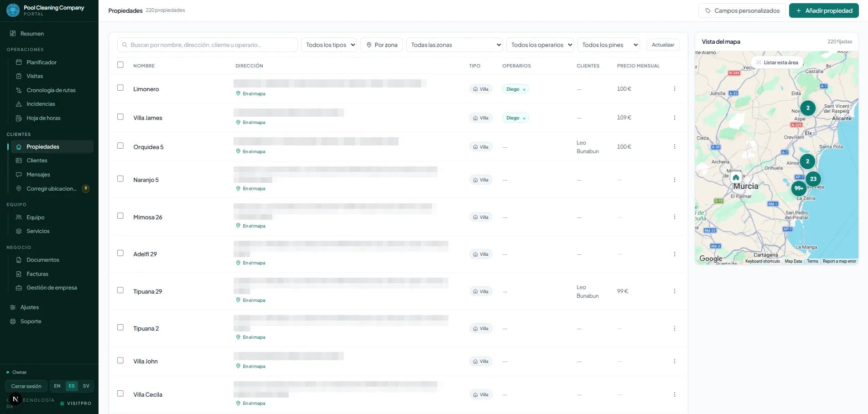This screenshot has width=868, height=414.
Task: Click the search magnifier icon
Action: [125, 45]
